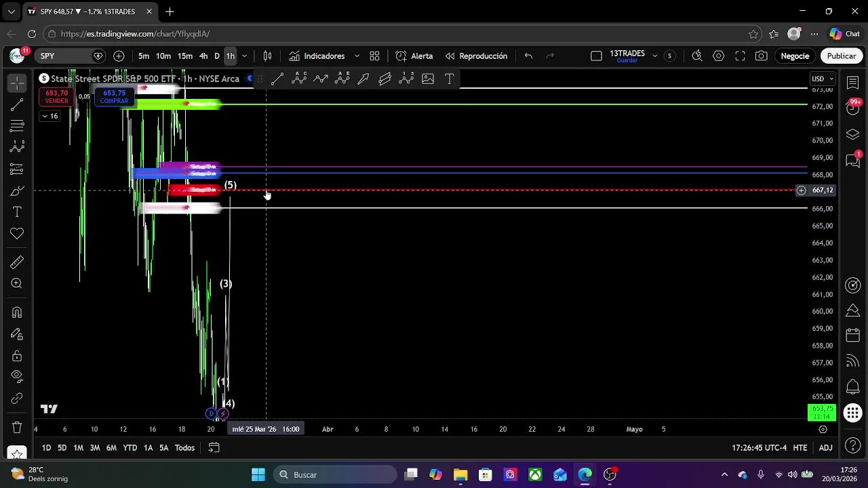Toggle hide all drawings eye icon

(17, 377)
